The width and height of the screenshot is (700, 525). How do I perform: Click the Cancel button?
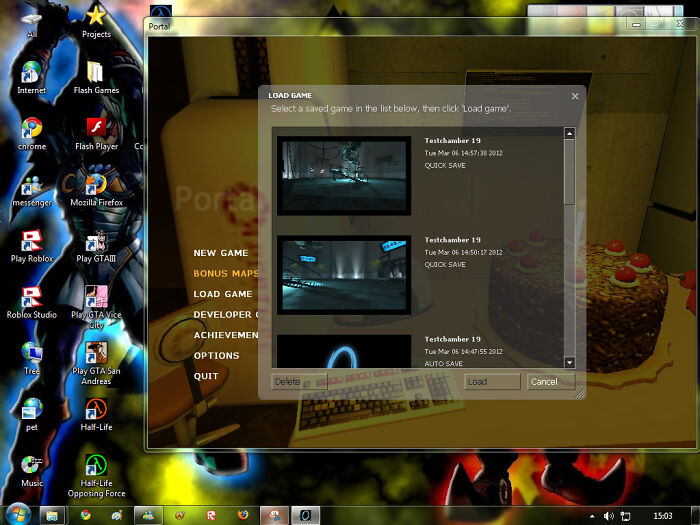pos(551,382)
